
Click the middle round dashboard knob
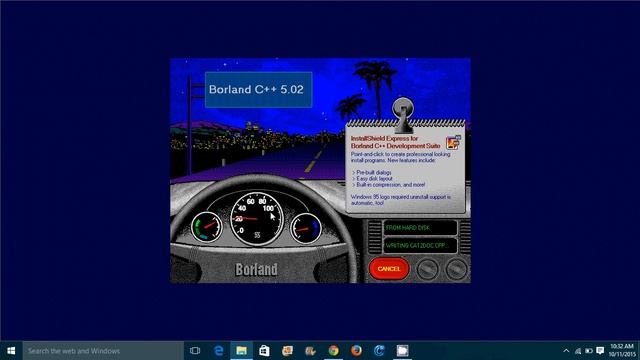(x=427, y=269)
